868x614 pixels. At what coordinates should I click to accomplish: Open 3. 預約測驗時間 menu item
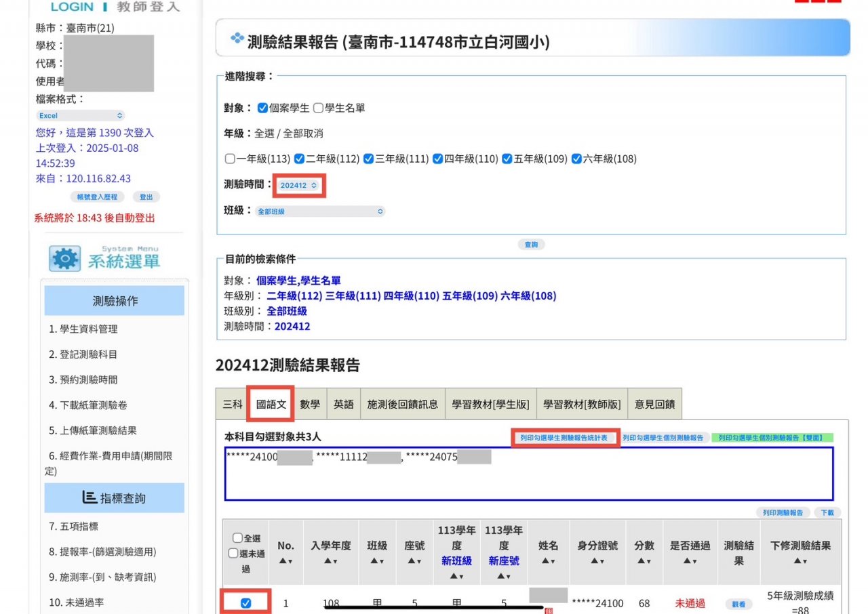click(83, 380)
